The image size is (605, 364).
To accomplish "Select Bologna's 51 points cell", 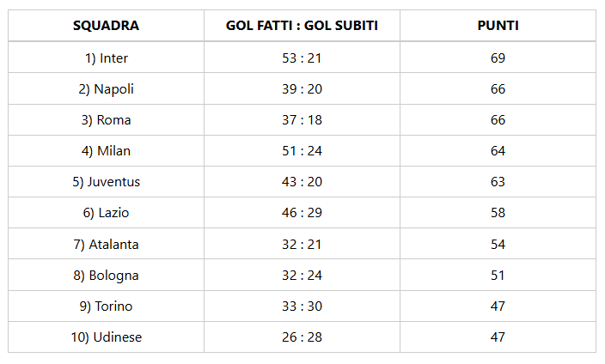I will tap(498, 276).
